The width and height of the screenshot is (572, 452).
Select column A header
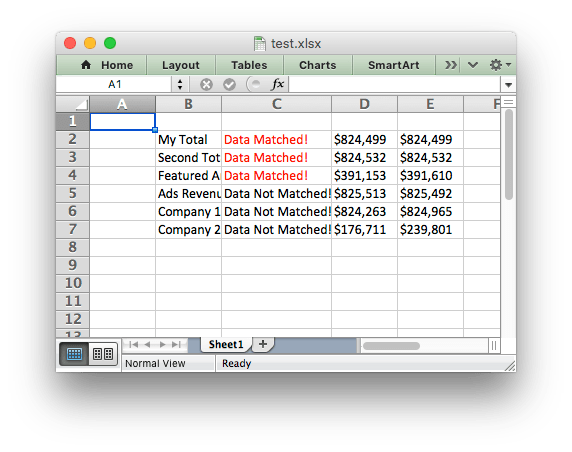[x=123, y=104]
